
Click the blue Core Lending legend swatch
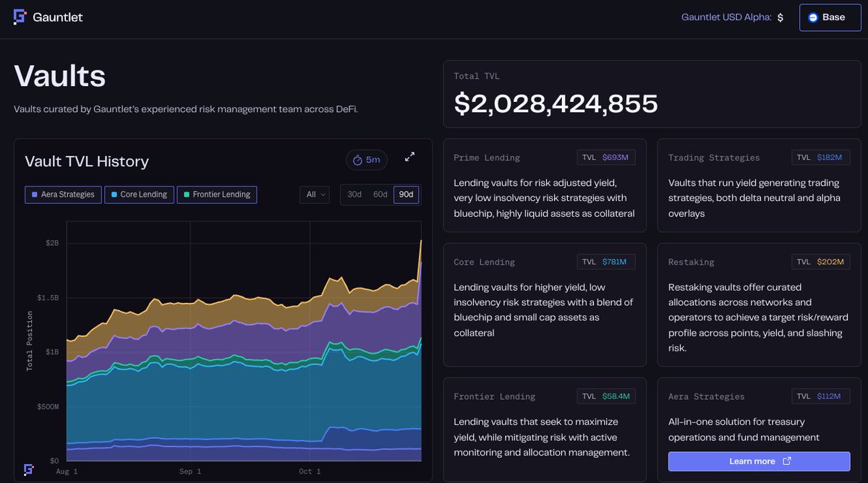point(114,195)
